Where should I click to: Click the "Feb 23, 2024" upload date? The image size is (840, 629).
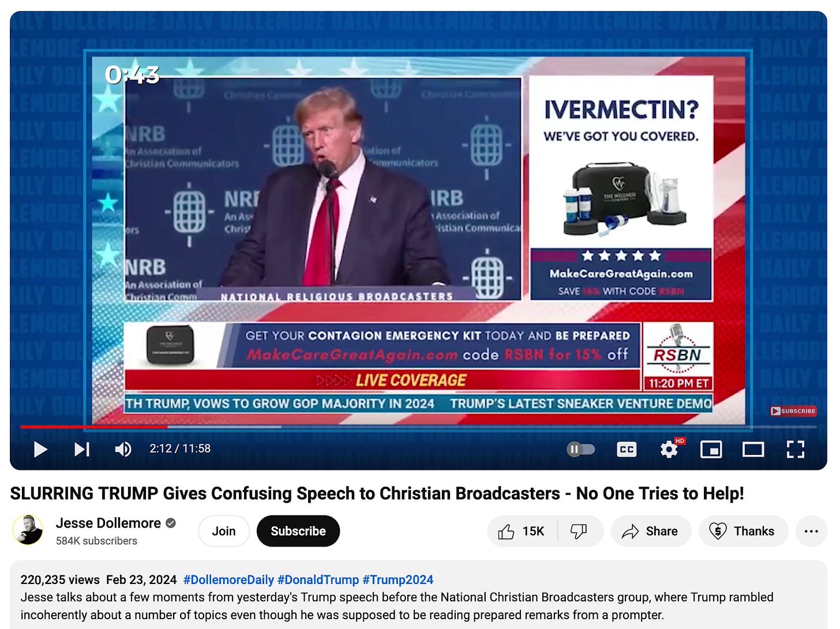coord(141,579)
